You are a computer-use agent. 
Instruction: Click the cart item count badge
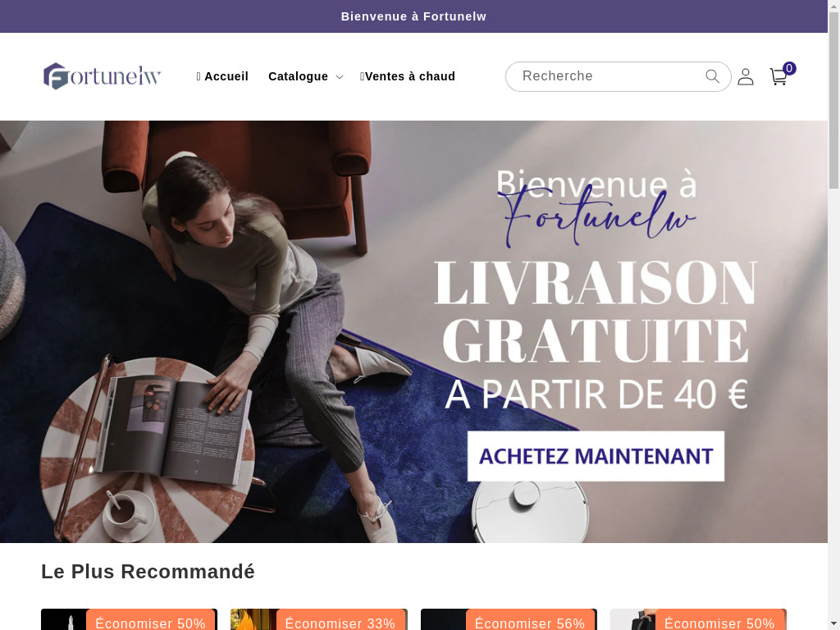789,68
